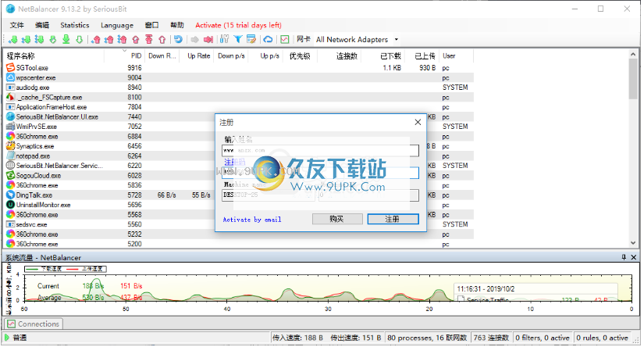Click the blue cloud sync icon
This screenshot has height=347, width=644.
pos(268,40)
